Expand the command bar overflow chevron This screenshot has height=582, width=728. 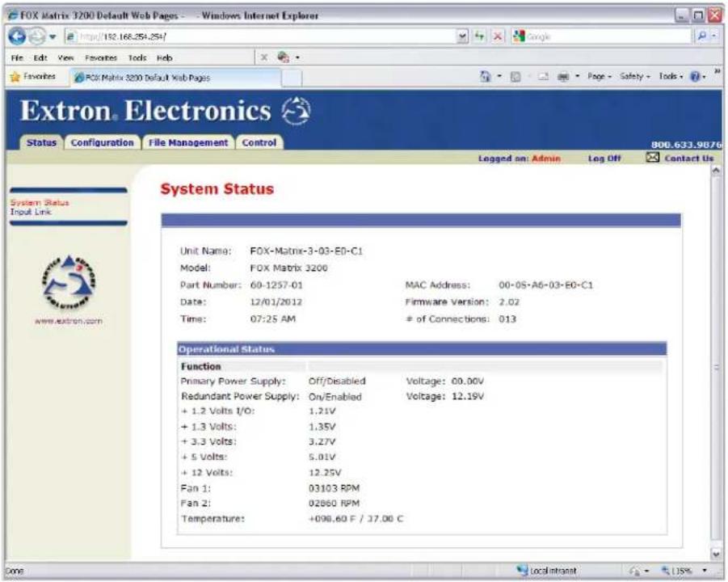pyautogui.click(x=717, y=70)
